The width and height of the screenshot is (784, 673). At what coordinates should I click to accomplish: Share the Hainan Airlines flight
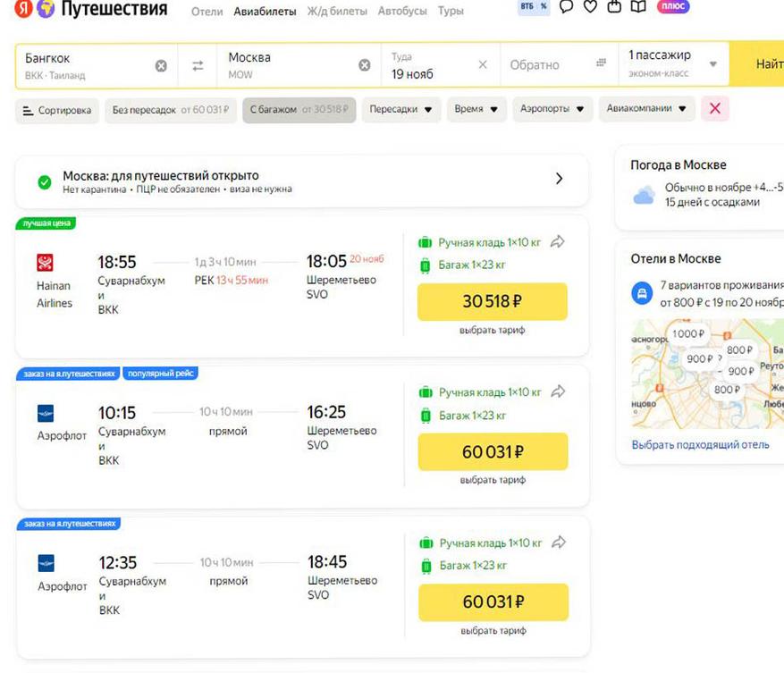click(x=559, y=241)
